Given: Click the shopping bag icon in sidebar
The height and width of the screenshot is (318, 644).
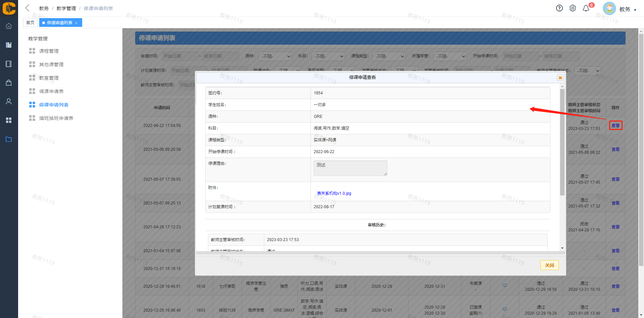Looking at the screenshot, I should pyautogui.click(x=9, y=83).
